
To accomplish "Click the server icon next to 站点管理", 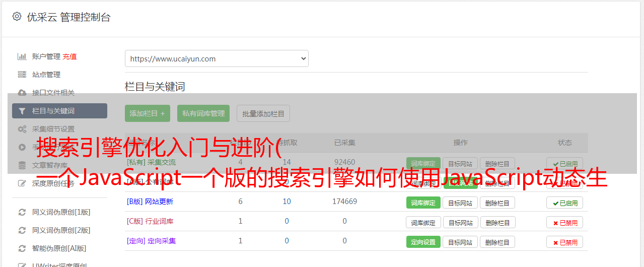I will tap(22, 75).
